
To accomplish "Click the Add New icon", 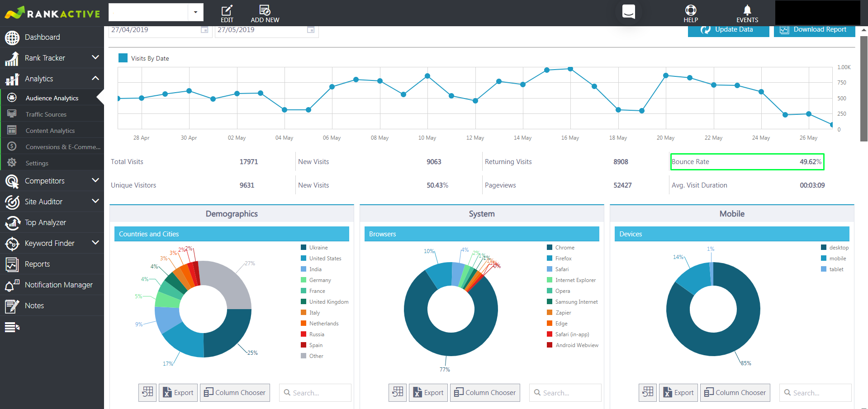I will point(265,10).
